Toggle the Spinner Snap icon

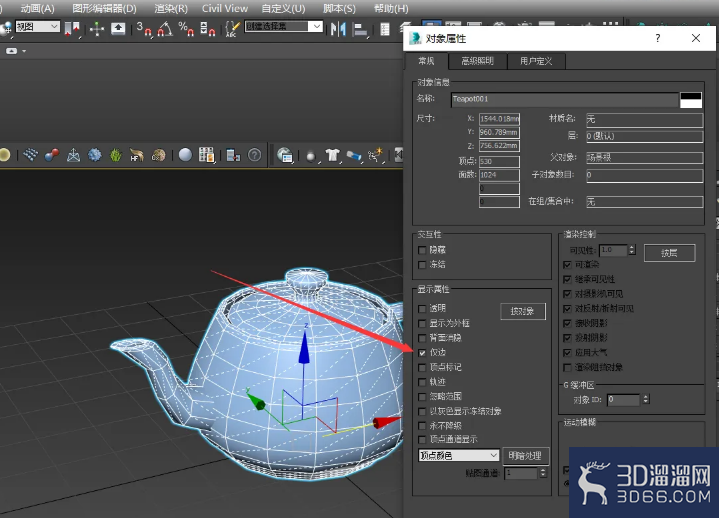[x=208, y=29]
